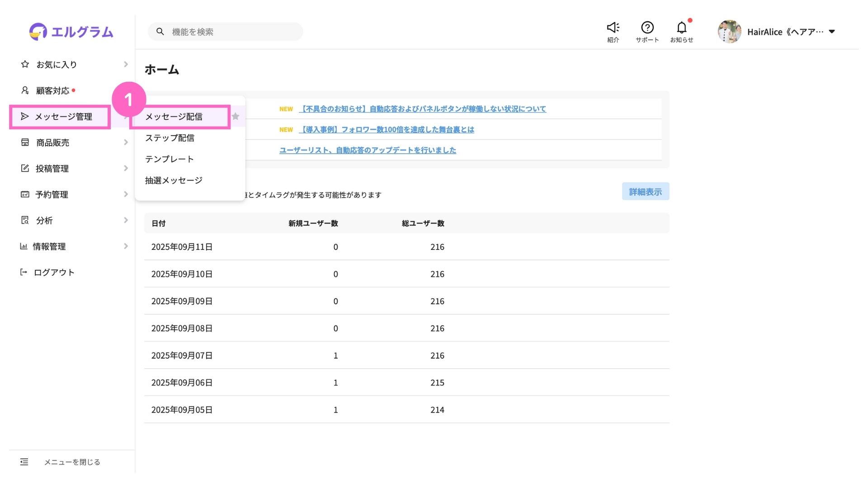The height and width of the screenshot is (488, 868).
Task: Expand the Product Sales chevron
Action: pos(126,142)
